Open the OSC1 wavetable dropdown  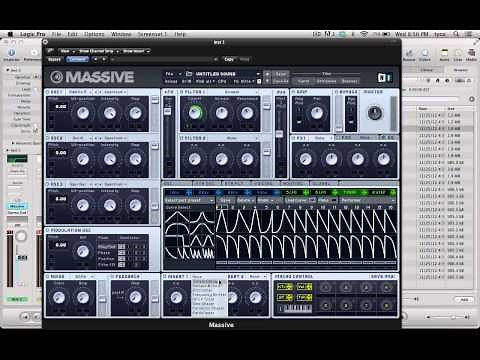(x=79, y=92)
